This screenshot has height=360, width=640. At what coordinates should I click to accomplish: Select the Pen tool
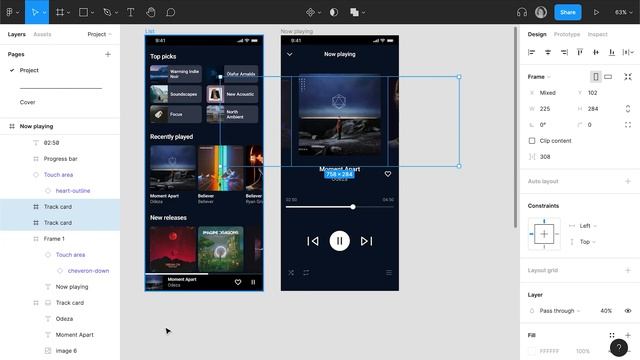107,12
